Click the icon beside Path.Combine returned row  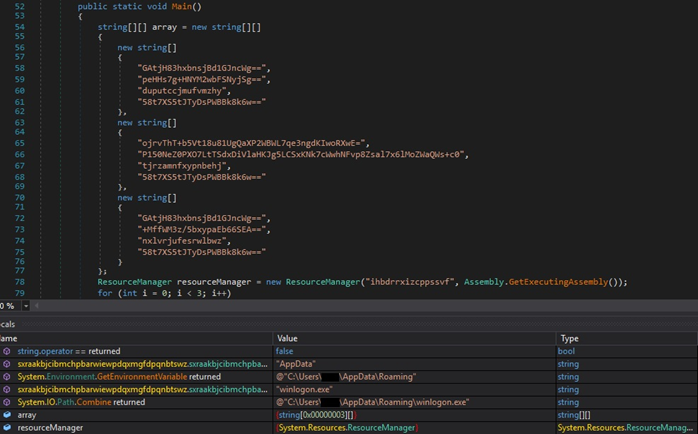coord(7,402)
